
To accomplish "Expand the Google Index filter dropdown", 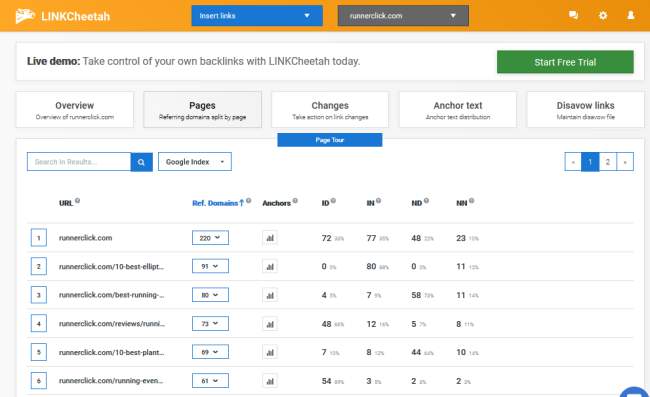I will tap(195, 162).
